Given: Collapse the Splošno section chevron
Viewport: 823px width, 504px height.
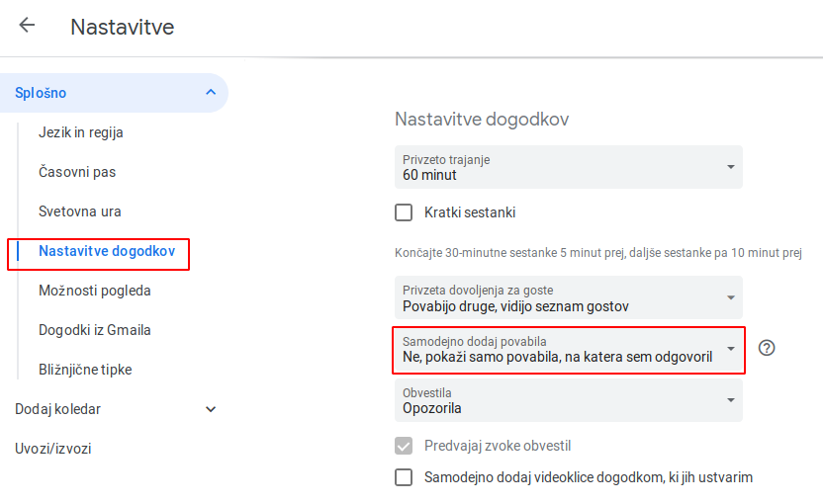Looking at the screenshot, I should click(x=211, y=92).
